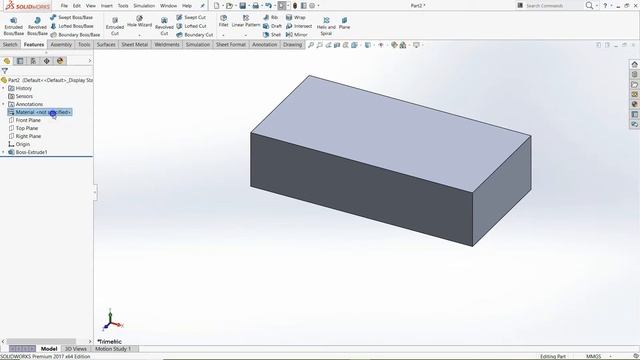Click the feature tree horizontal scrollbar

[x=41, y=341]
